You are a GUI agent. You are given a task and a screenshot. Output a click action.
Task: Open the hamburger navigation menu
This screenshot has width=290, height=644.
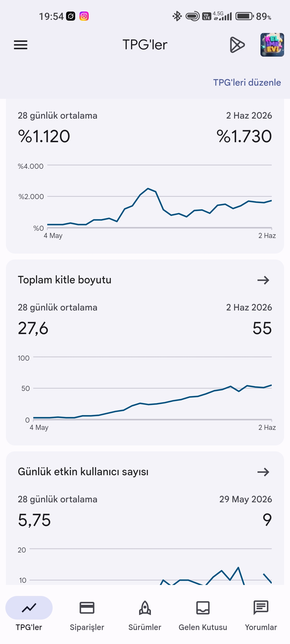click(x=21, y=45)
